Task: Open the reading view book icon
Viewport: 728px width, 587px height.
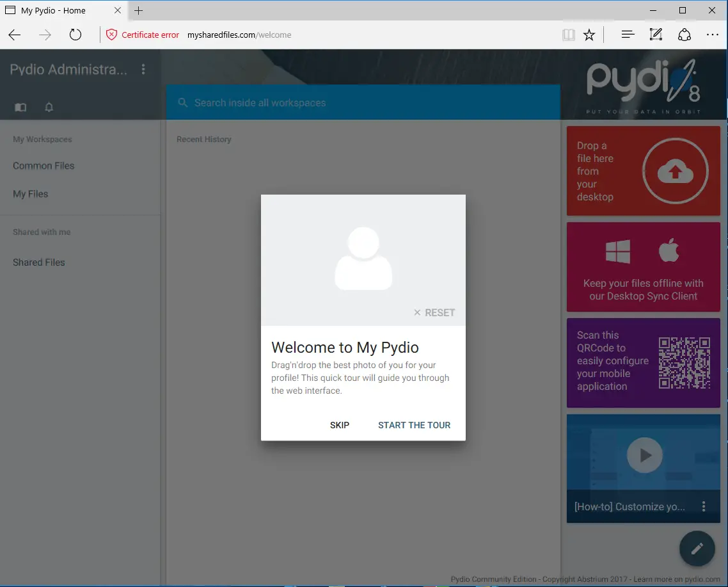Action: coord(568,35)
